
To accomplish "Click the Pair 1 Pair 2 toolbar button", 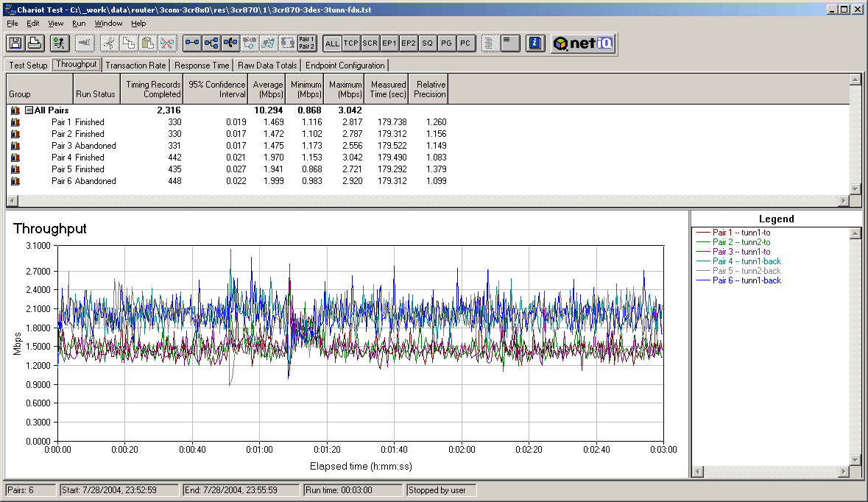I will 307,43.
